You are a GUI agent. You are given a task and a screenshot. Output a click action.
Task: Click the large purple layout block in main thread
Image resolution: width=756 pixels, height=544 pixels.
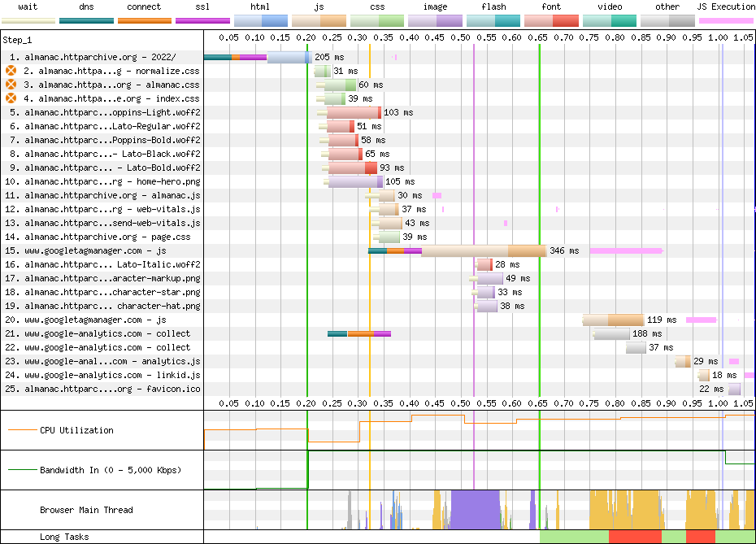click(x=476, y=510)
